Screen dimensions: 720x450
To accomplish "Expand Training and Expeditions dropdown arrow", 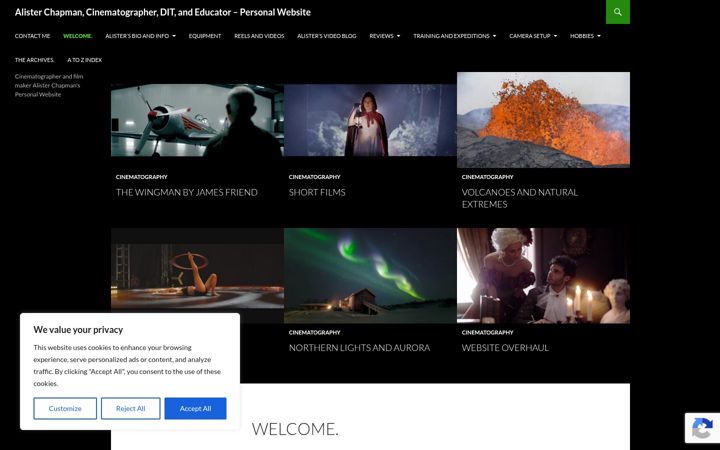I will (x=494, y=36).
